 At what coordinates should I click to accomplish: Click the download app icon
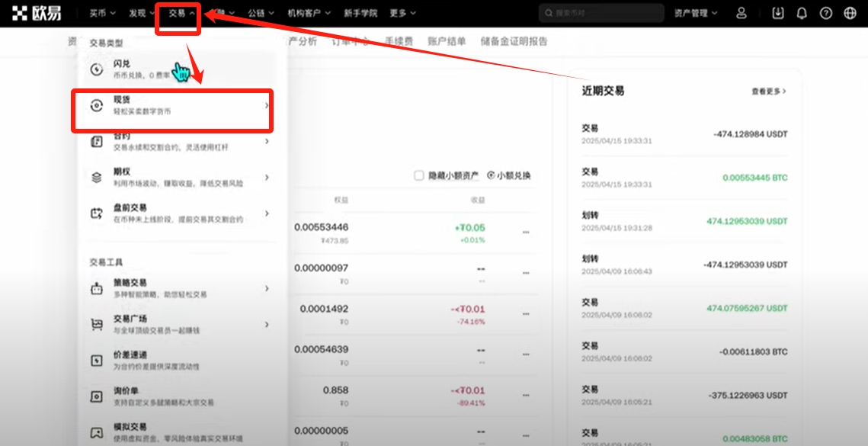coord(777,13)
